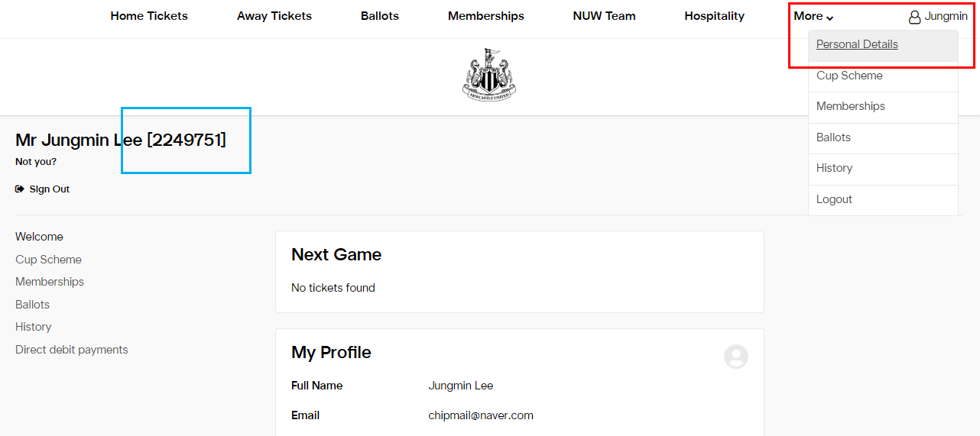Open the Away Tickets page
The width and height of the screenshot is (980, 436).
pos(274,16)
